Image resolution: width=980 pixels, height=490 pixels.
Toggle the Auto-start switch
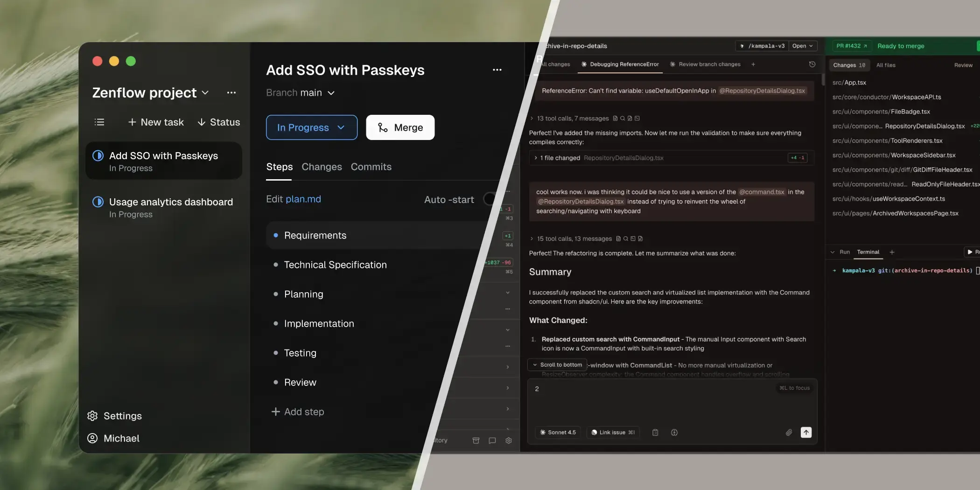coord(490,199)
